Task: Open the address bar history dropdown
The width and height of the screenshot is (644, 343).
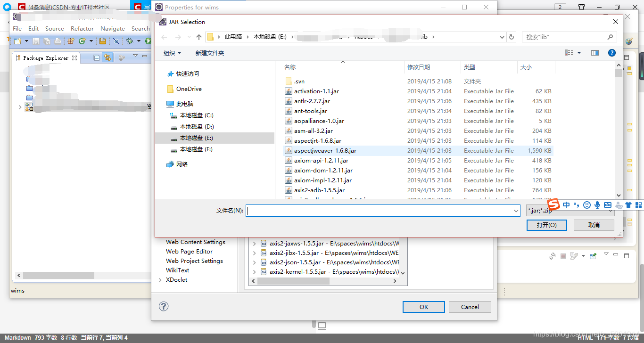Action: click(x=502, y=37)
